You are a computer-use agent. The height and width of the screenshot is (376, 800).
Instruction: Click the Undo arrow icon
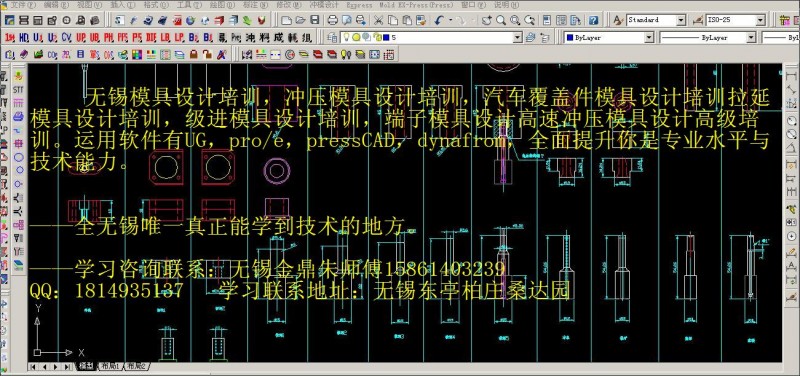[x=439, y=20]
